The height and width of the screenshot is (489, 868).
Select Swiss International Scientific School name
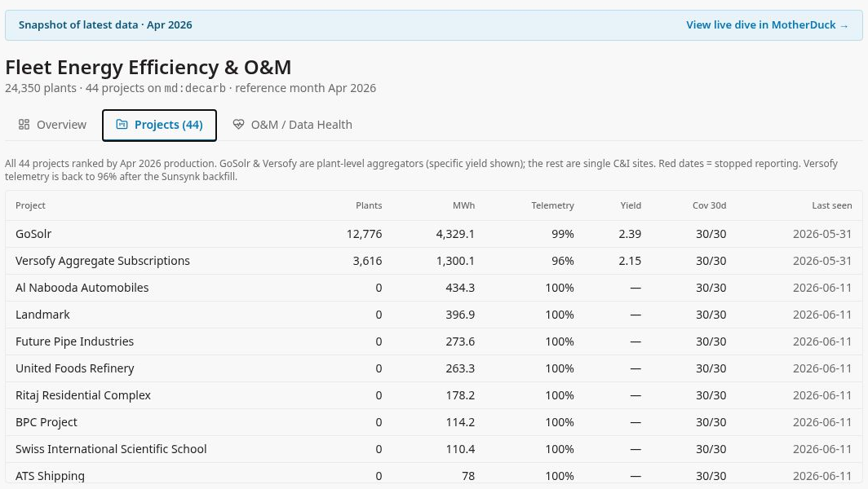(111, 449)
